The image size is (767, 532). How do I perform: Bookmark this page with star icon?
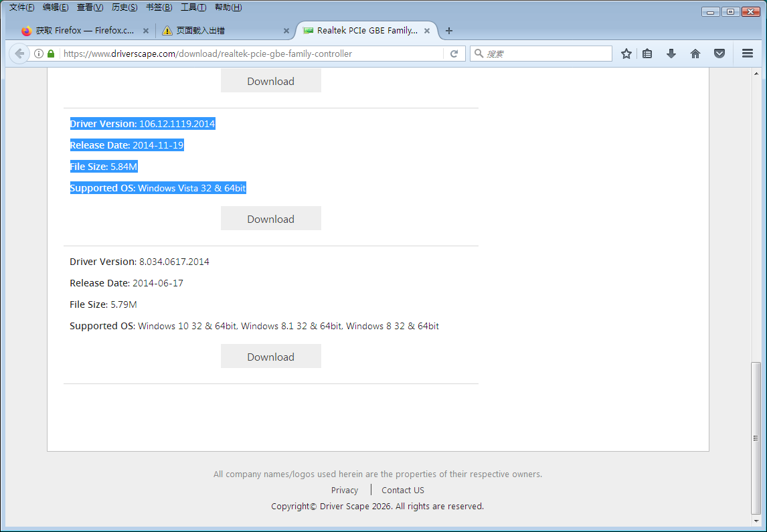coord(626,54)
